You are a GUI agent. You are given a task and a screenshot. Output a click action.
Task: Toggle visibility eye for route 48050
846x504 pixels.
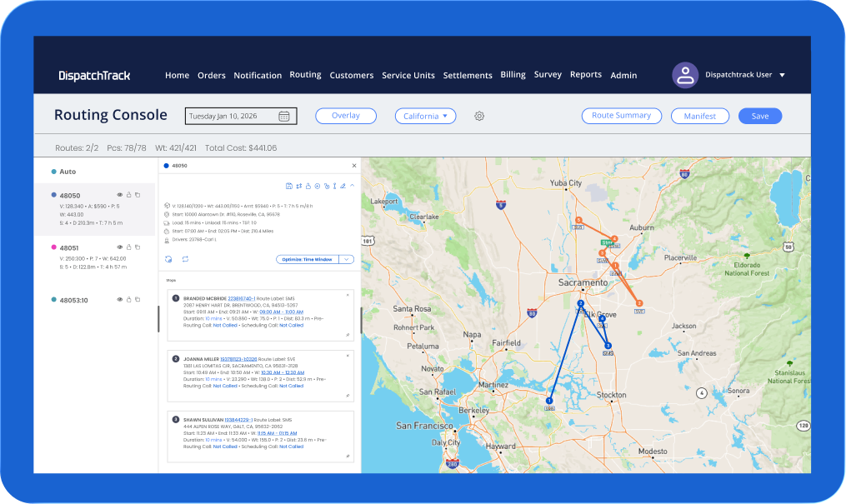[x=120, y=195]
